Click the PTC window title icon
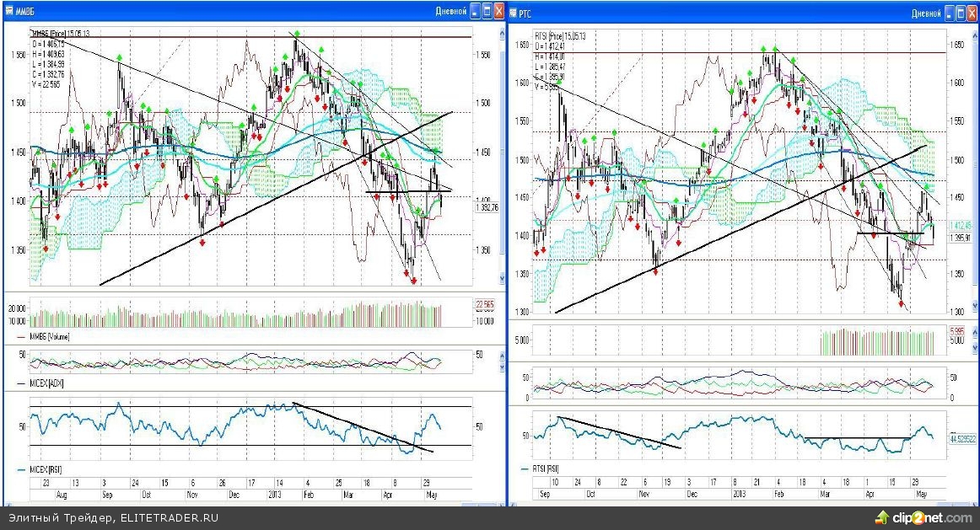The image size is (980, 530). [513, 13]
